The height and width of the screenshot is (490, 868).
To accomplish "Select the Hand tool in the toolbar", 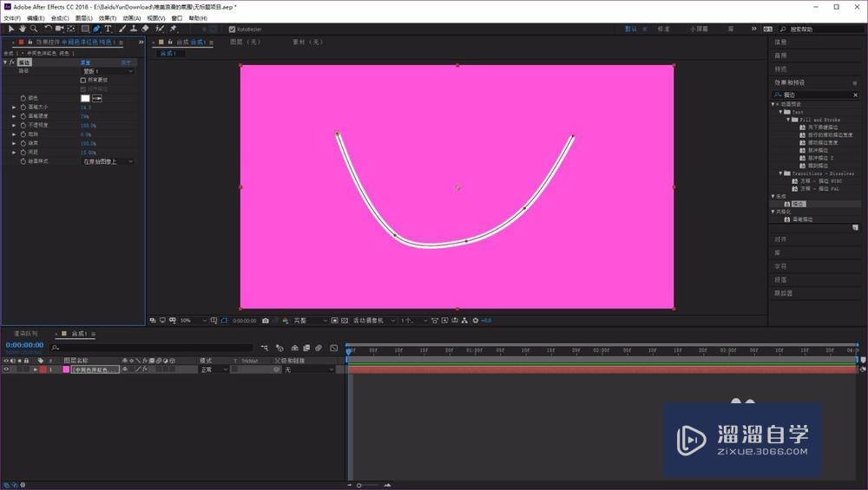I will tap(23, 29).
